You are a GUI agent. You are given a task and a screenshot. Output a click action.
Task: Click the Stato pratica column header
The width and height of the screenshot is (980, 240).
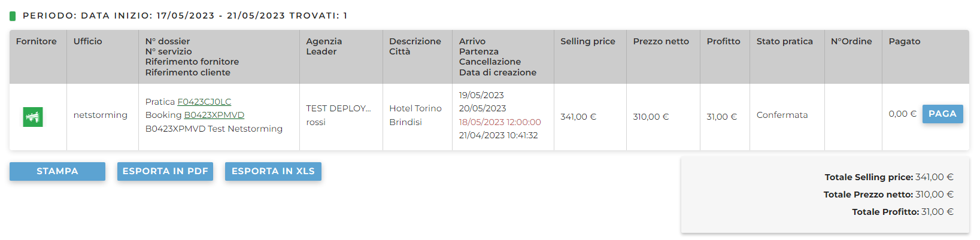point(784,41)
